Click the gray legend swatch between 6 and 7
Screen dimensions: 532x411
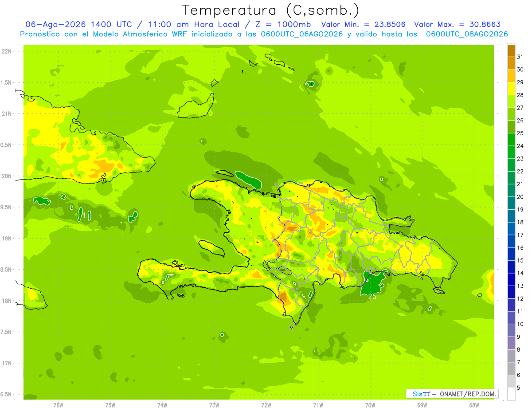(511, 369)
